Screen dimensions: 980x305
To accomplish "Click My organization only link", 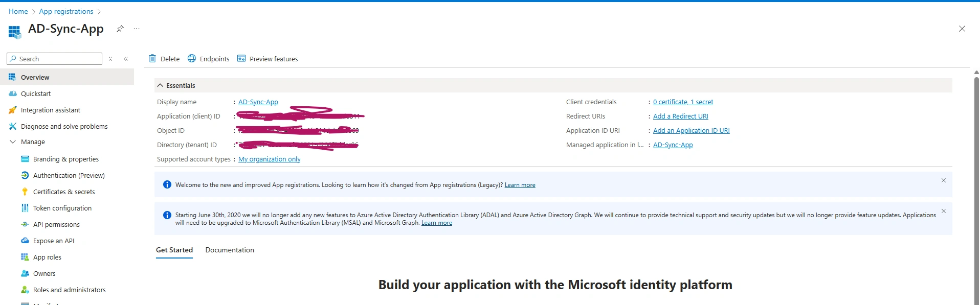I will tap(270, 159).
